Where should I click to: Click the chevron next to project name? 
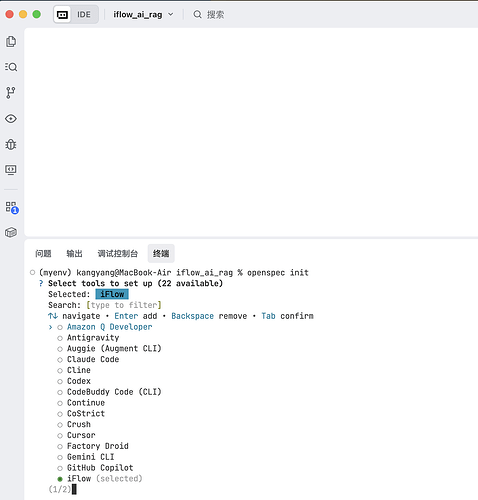coord(171,15)
